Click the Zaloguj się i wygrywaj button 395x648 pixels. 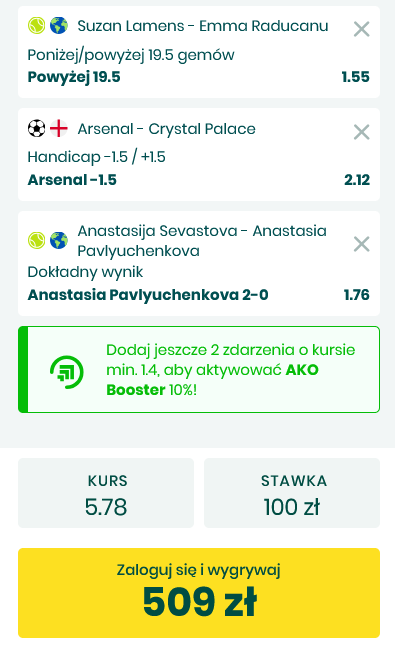coord(199,593)
